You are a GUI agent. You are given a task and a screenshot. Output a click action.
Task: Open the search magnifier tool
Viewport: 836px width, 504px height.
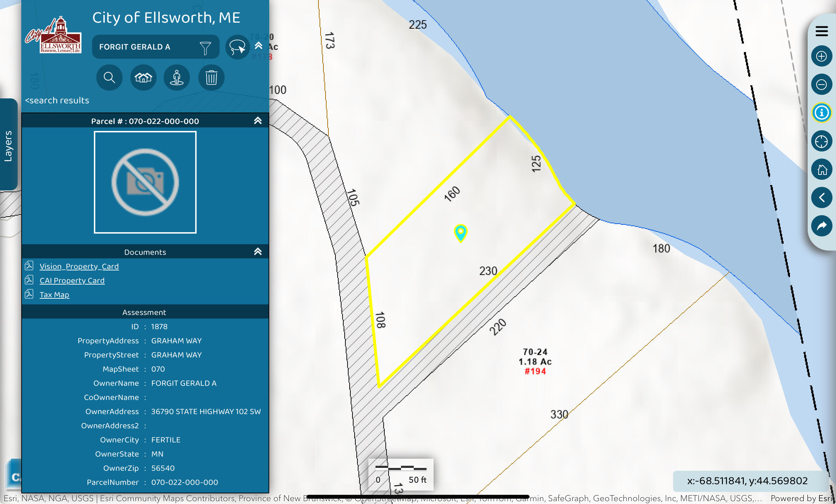coord(109,78)
